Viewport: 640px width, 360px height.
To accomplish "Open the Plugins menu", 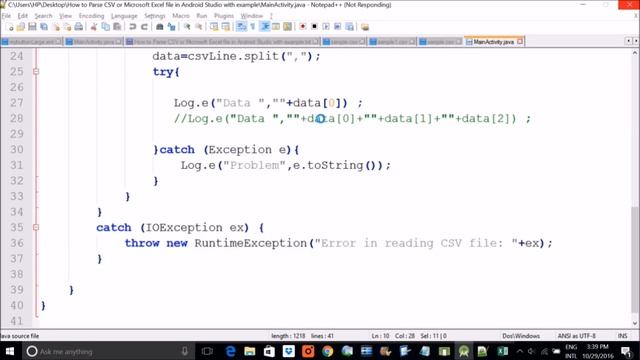I will tap(224, 16).
